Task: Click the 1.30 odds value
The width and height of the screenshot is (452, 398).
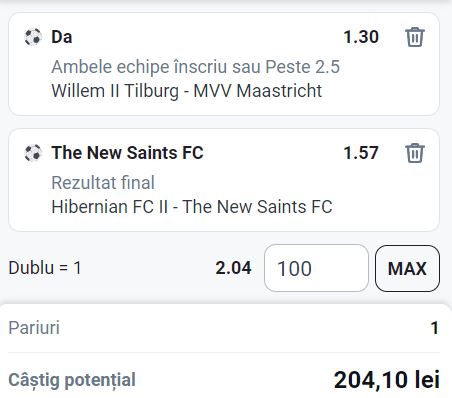Action: coord(361,37)
